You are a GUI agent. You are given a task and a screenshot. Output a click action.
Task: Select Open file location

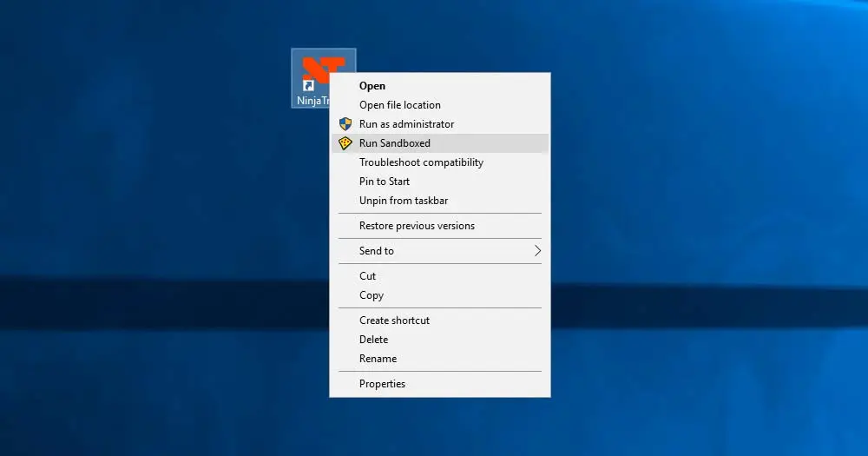pyautogui.click(x=399, y=105)
